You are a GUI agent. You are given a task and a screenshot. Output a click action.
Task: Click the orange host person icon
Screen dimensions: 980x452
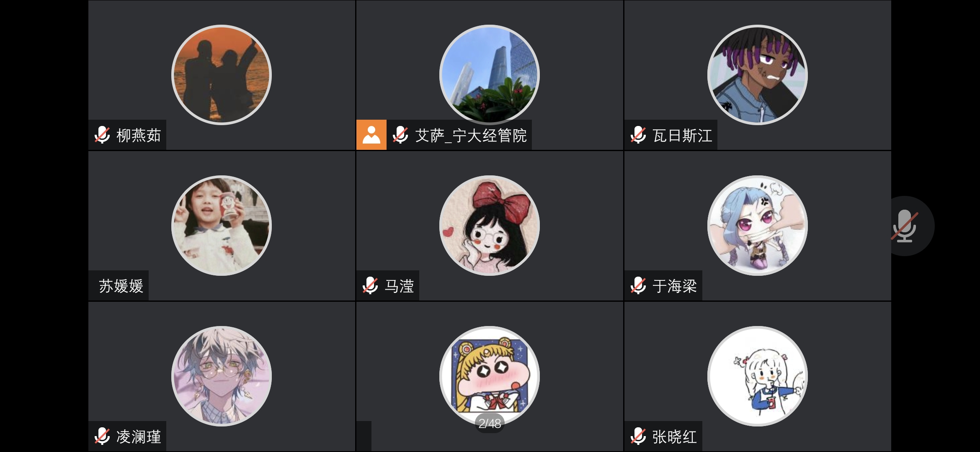(x=371, y=135)
